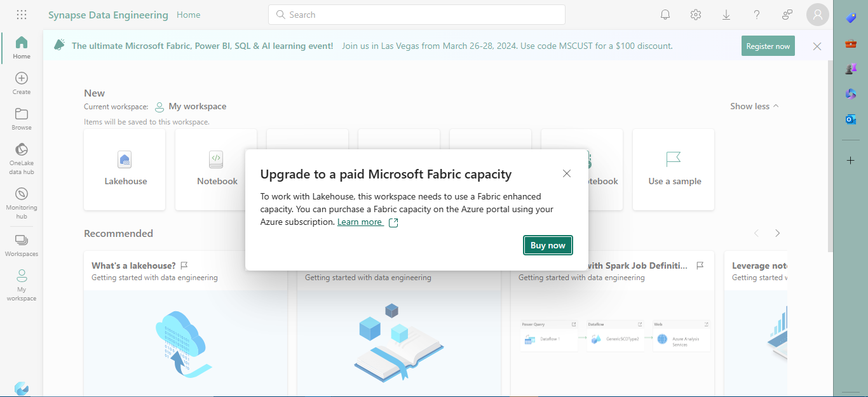Open the What's a lakehouse? card

click(186, 324)
